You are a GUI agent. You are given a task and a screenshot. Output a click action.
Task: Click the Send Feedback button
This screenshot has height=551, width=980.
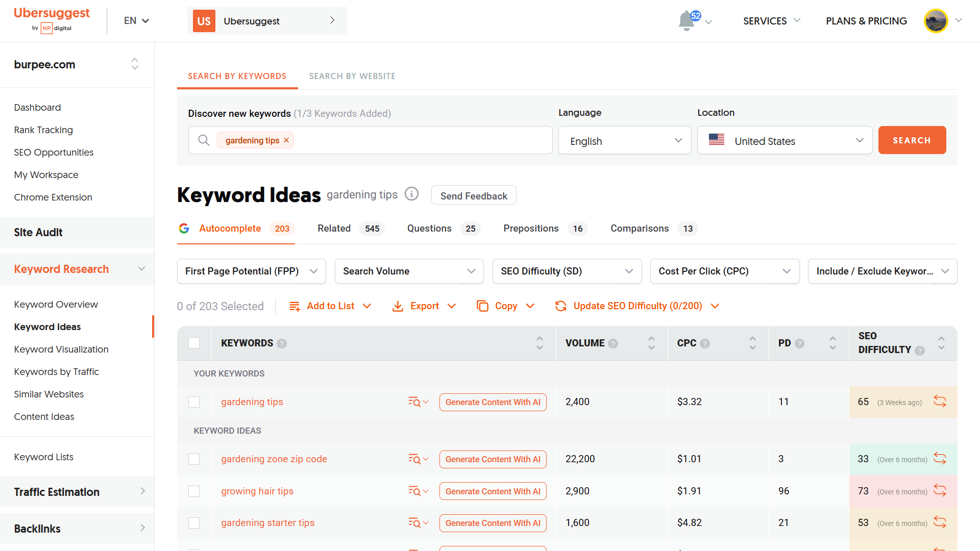tap(474, 195)
